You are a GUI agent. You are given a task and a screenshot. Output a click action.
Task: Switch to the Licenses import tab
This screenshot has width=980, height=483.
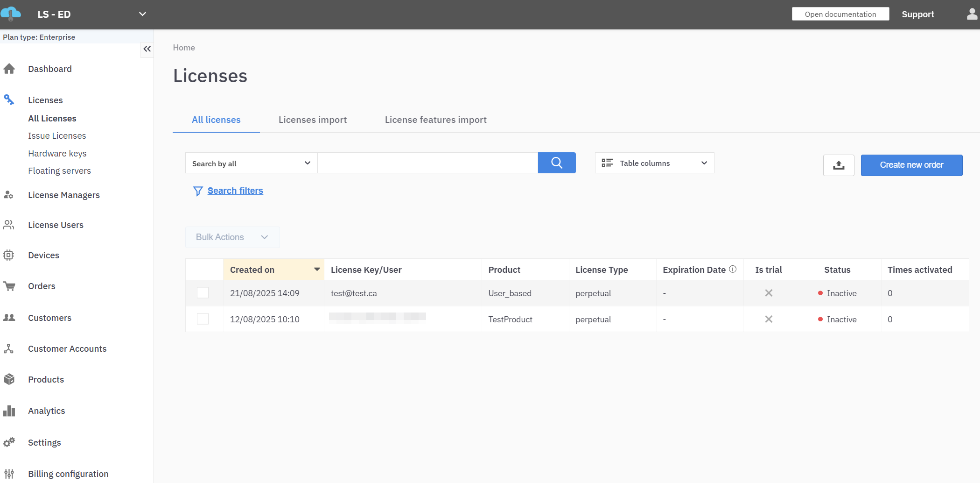click(312, 120)
